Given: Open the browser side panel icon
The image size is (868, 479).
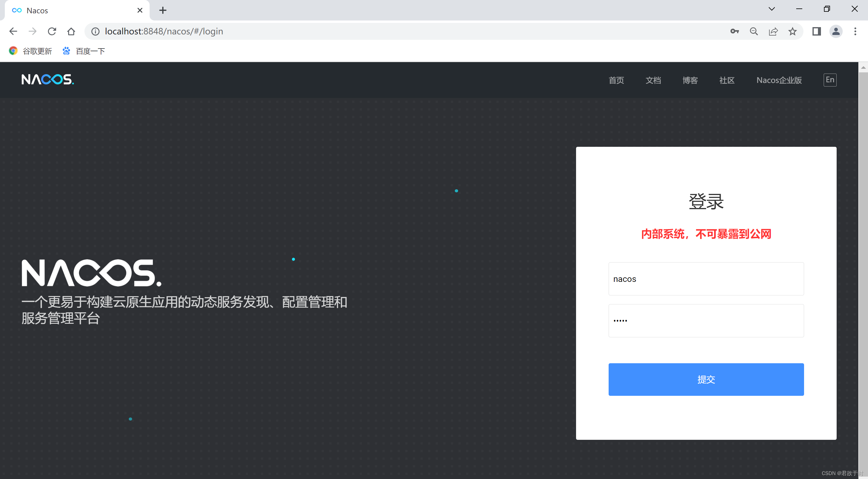Looking at the screenshot, I should coord(816,31).
